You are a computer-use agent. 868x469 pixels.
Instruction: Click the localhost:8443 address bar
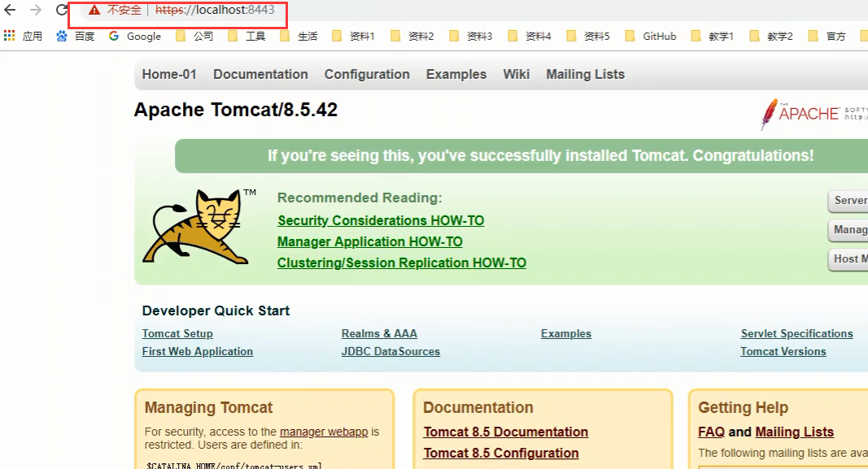tap(214, 10)
